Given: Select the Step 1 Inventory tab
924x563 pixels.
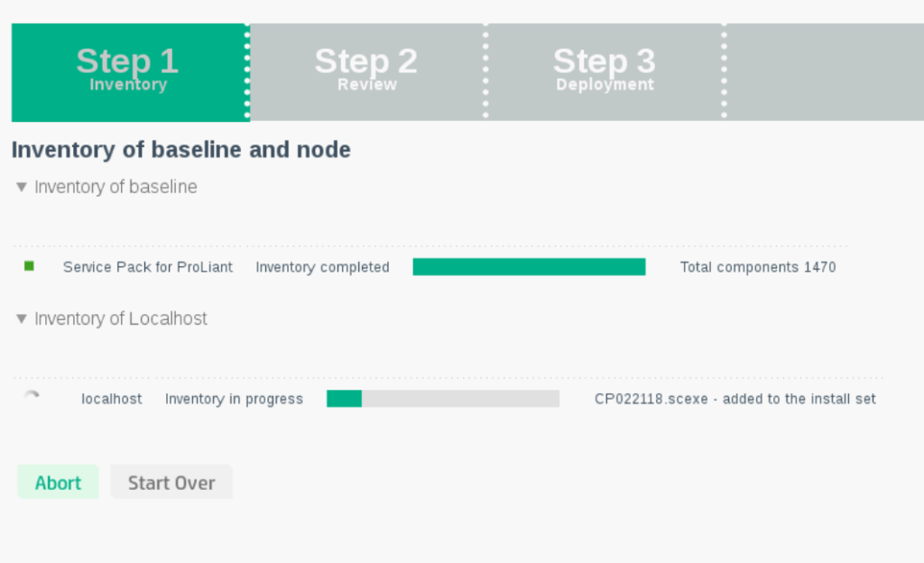Looking at the screenshot, I should [127, 71].
